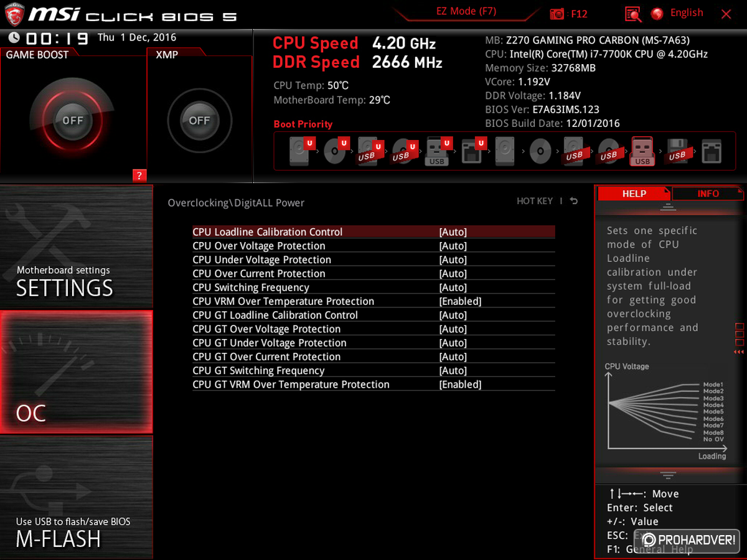Open the SETTINGS motherboard settings section
The width and height of the screenshot is (747, 560).
coord(77,247)
